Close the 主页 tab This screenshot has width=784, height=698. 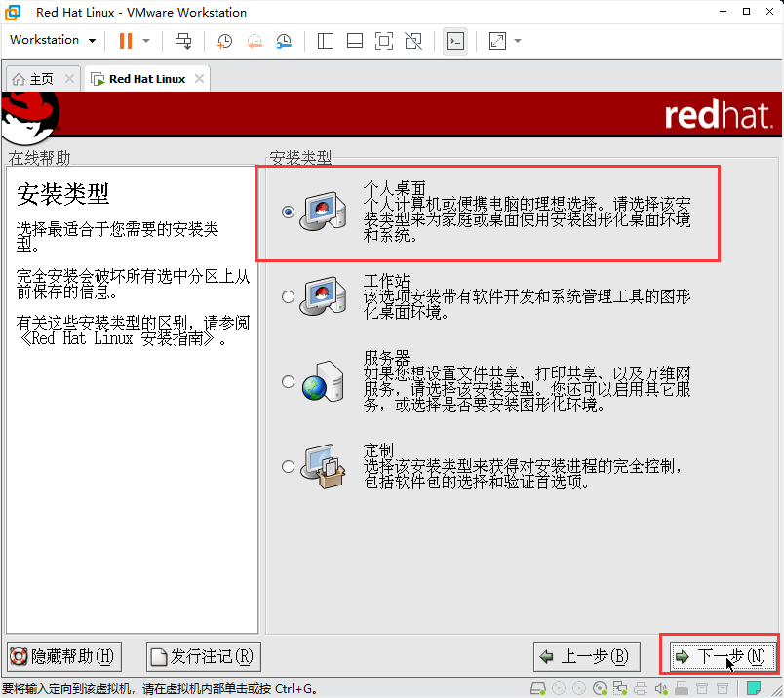point(69,79)
